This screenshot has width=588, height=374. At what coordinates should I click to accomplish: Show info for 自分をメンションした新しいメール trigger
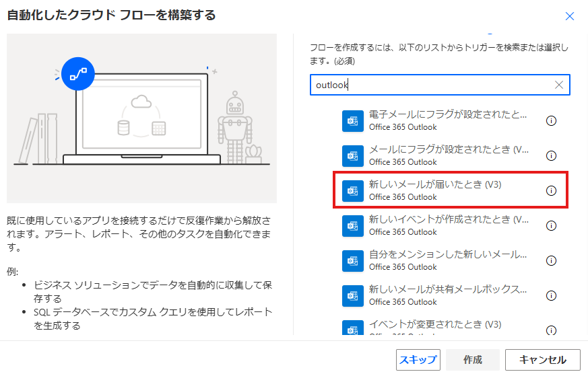(551, 261)
